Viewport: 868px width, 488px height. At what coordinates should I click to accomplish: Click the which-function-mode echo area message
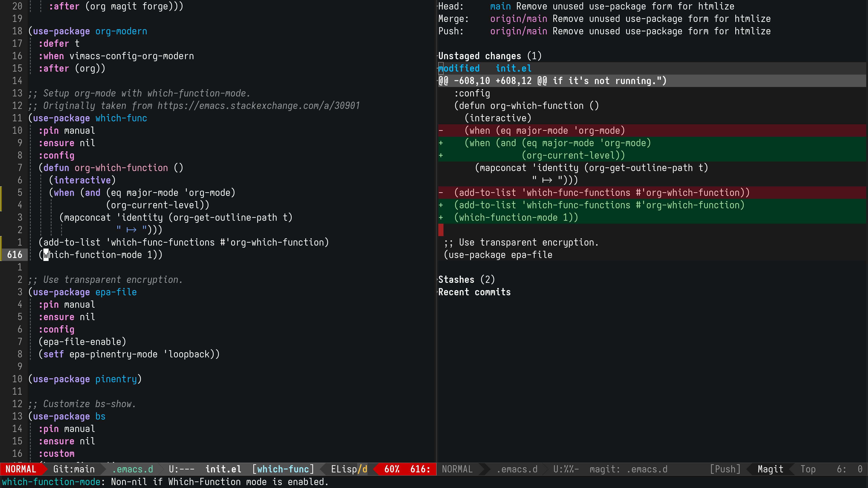(x=165, y=482)
